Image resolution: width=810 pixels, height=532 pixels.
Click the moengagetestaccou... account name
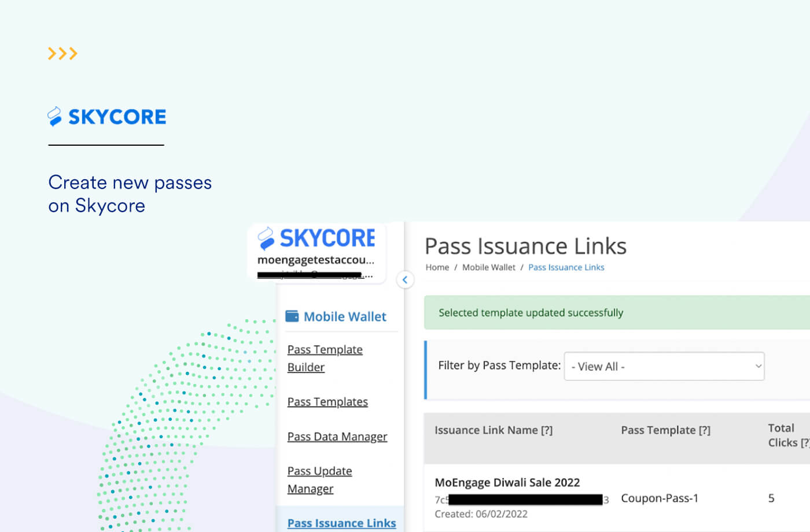click(x=316, y=260)
